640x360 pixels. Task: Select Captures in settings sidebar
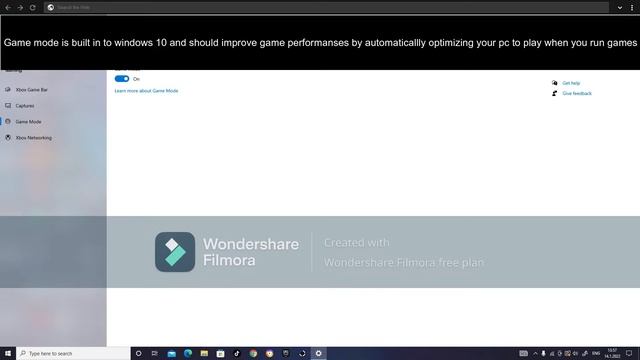[25, 106]
